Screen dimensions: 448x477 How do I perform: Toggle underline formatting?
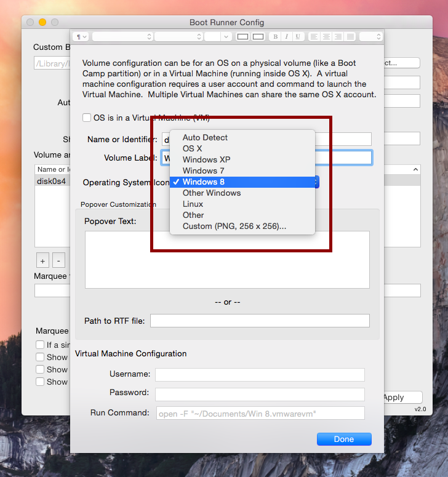(298, 37)
